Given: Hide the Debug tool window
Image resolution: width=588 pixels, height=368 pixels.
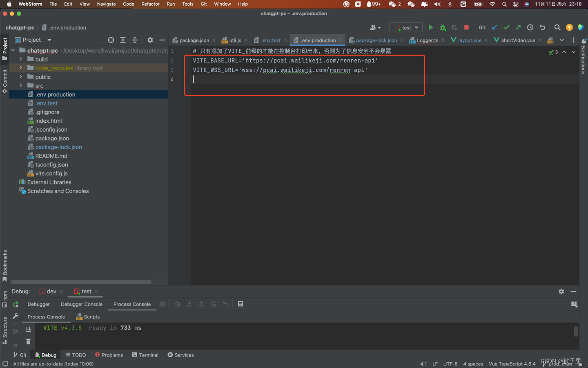Looking at the screenshot, I should tap(573, 292).
